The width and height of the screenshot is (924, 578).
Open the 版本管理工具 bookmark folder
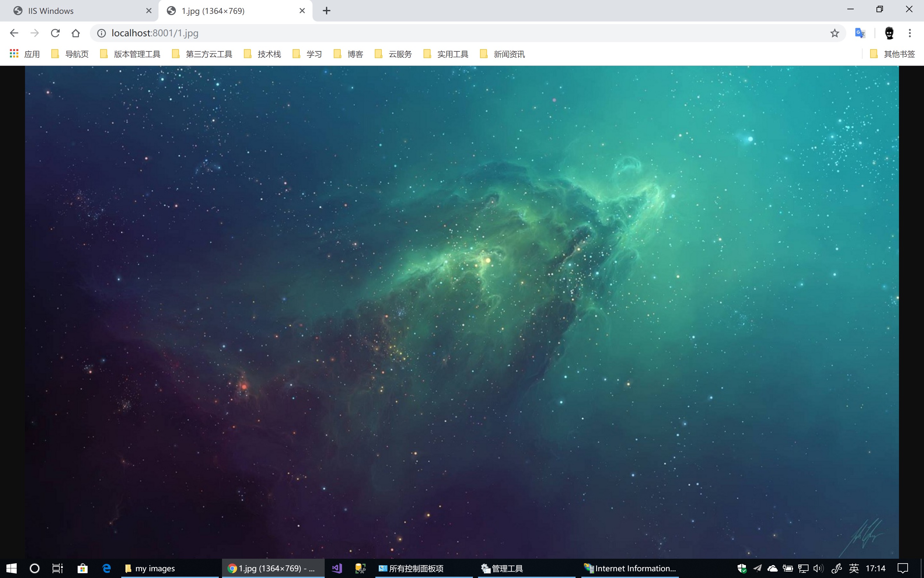[x=131, y=54]
